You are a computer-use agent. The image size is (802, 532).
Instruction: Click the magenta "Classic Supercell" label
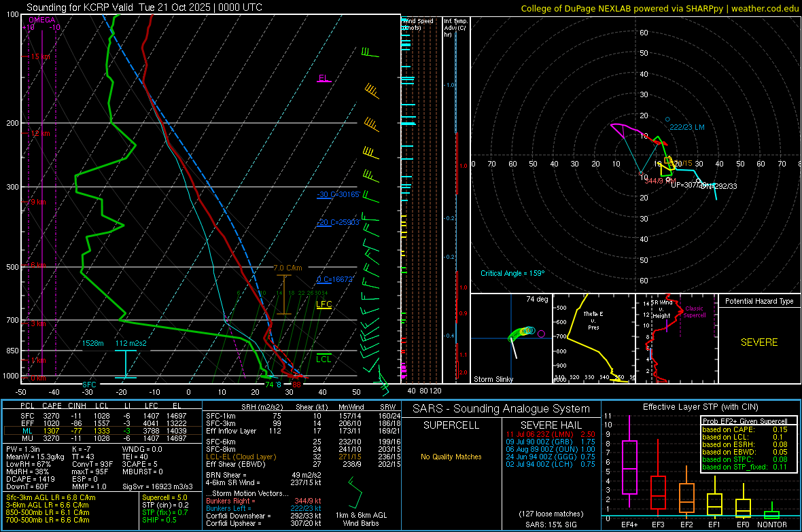tap(694, 312)
